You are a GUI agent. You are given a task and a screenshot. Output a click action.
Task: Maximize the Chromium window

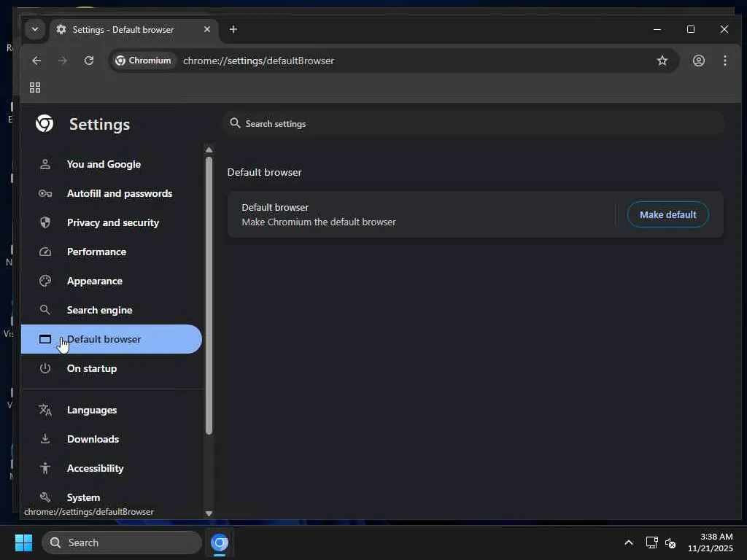tap(691, 29)
